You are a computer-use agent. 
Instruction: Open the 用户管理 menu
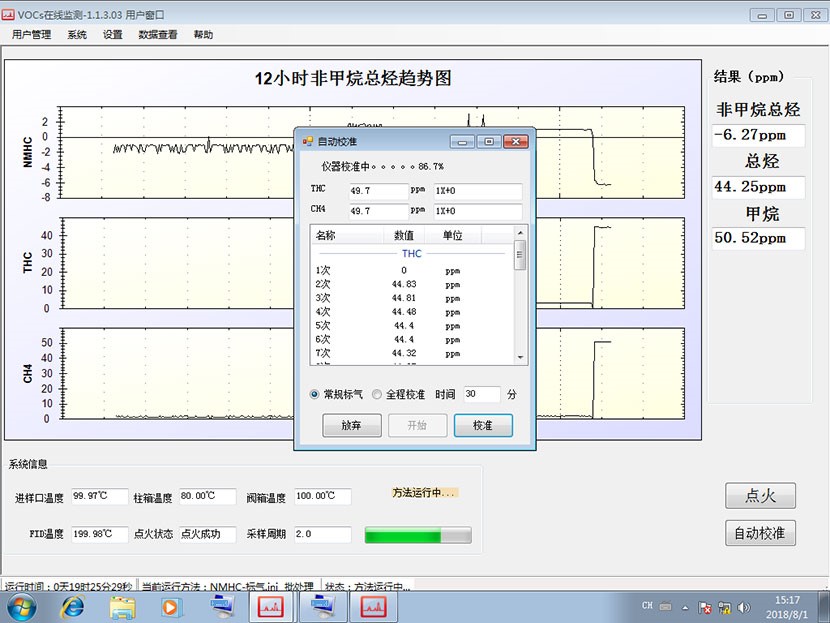(x=31, y=35)
